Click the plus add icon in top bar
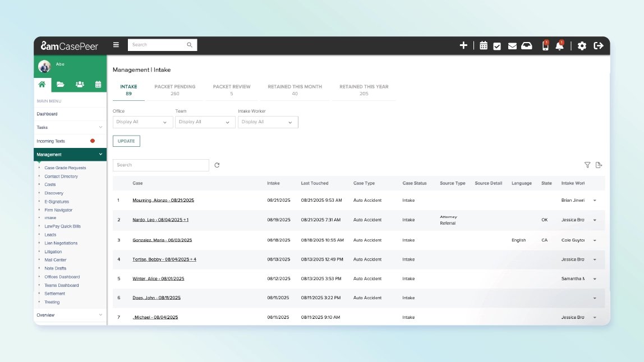 pos(463,45)
